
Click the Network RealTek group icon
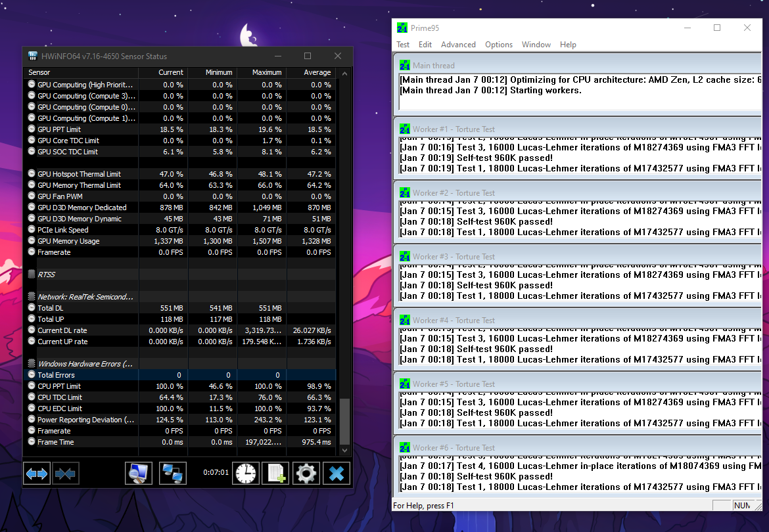pyautogui.click(x=32, y=296)
